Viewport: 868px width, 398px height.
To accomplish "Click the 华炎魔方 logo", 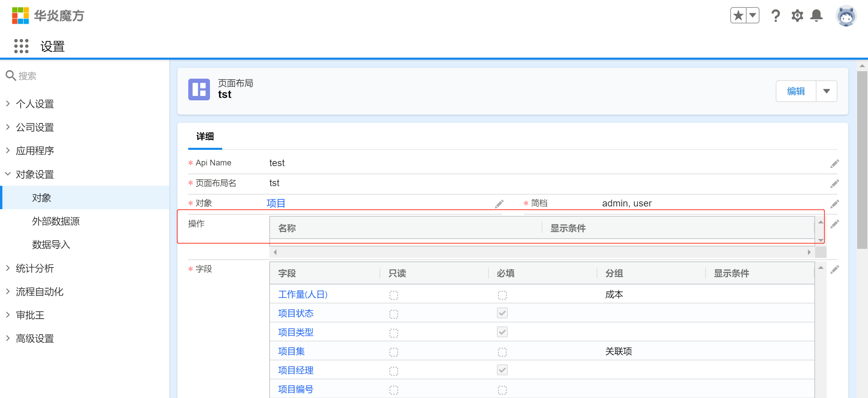I will pos(48,16).
